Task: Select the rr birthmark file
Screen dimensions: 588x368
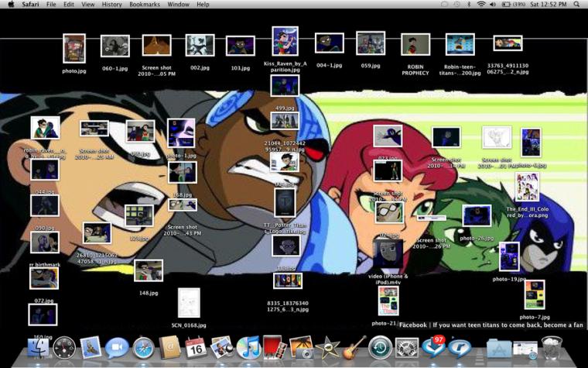Action: click(x=45, y=242)
